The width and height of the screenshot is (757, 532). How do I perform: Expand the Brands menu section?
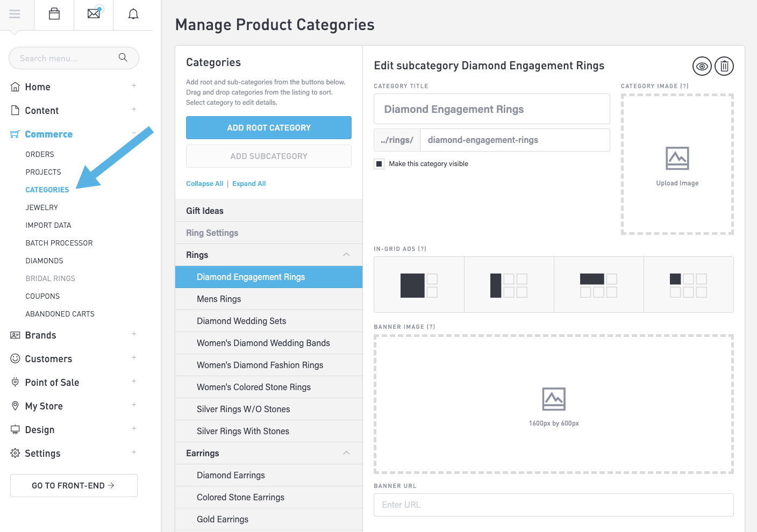134,335
